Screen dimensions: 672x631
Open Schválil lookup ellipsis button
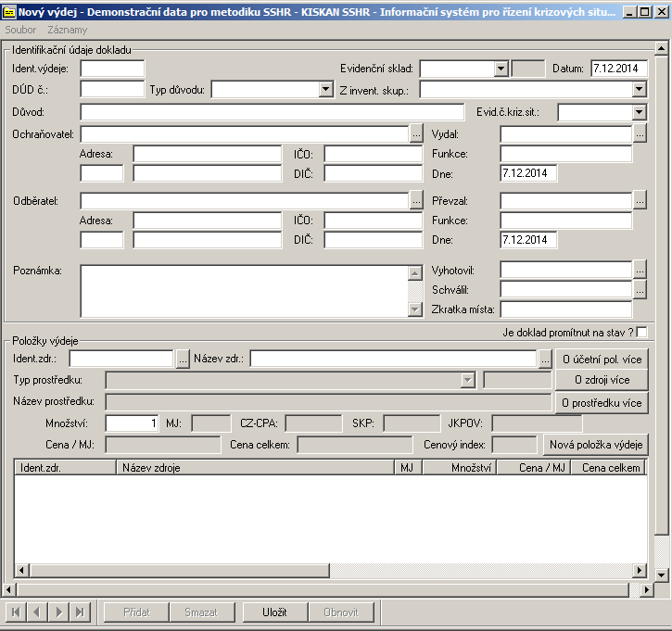tap(640, 290)
